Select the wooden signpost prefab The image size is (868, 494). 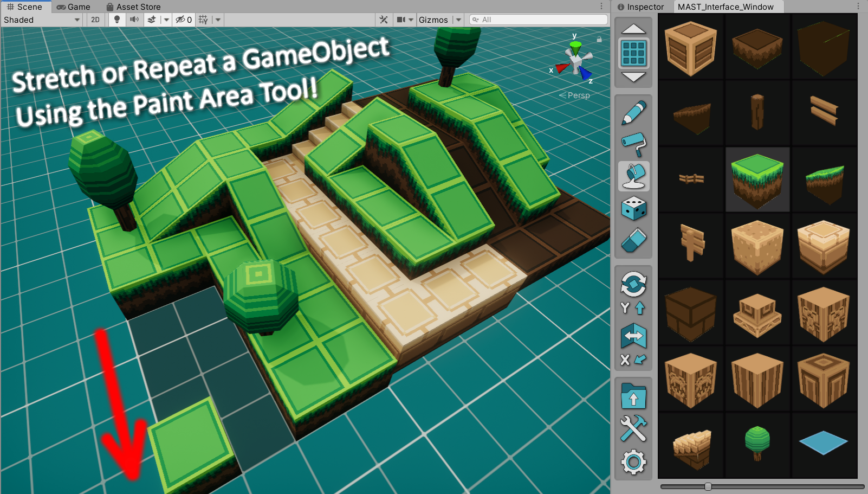tap(691, 246)
